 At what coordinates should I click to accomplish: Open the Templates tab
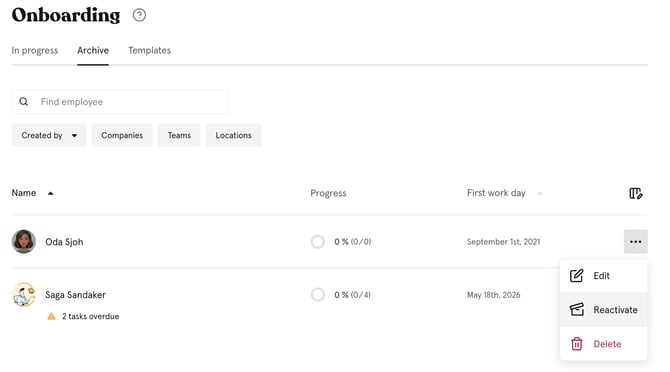point(150,50)
